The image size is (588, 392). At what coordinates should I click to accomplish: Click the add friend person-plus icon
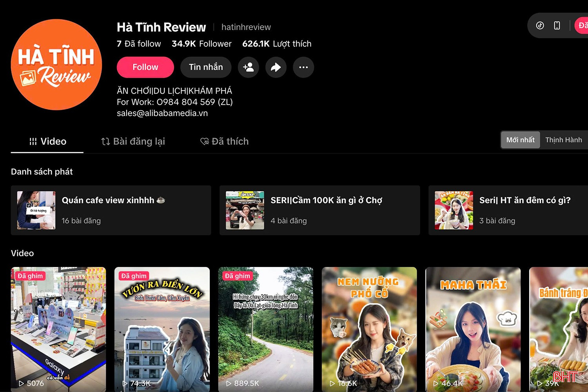(x=249, y=67)
